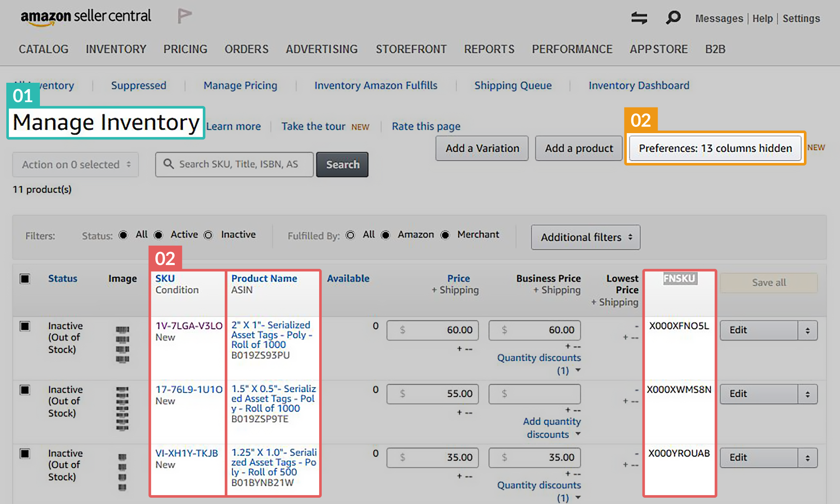This screenshot has width=840, height=504.
Task: Open the Reports menu
Action: (x=489, y=49)
